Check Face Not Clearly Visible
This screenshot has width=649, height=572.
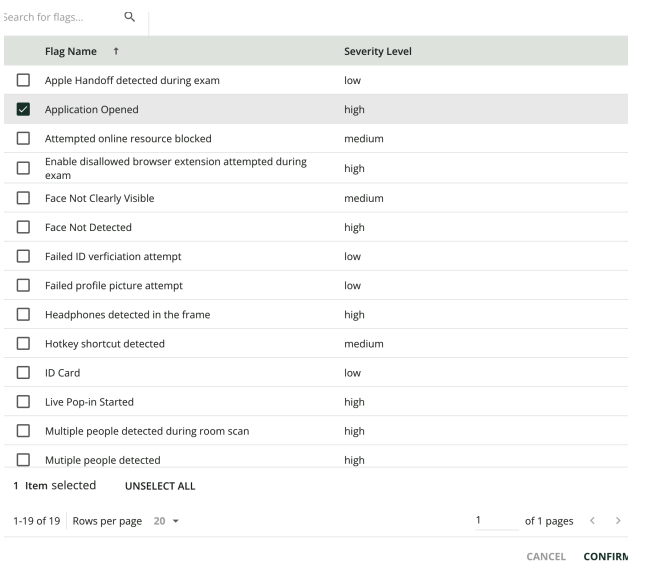coord(23,198)
